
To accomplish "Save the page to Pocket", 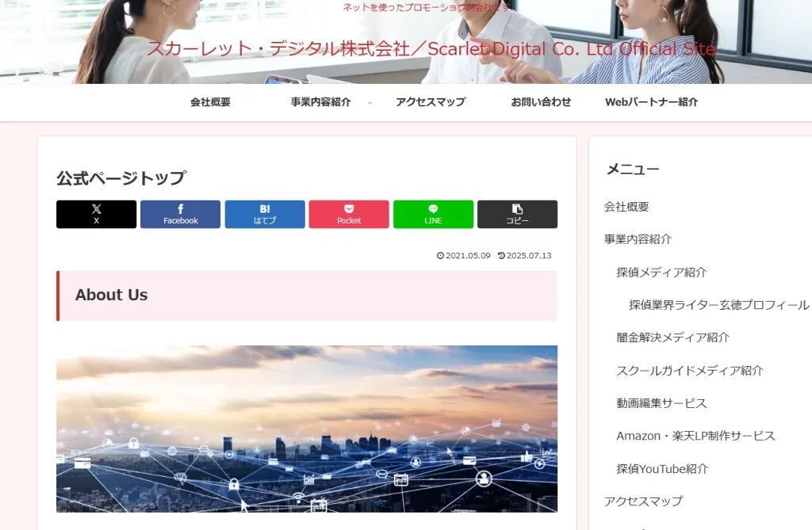I will point(349,214).
